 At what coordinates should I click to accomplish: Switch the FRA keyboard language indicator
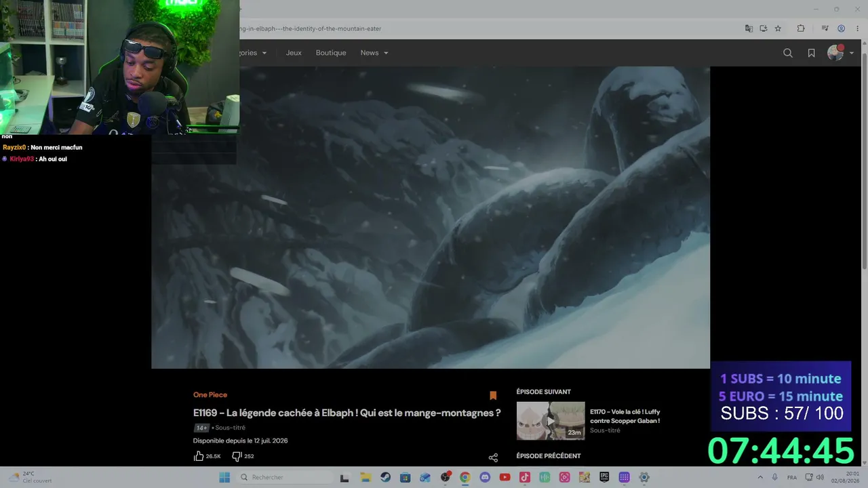click(792, 477)
